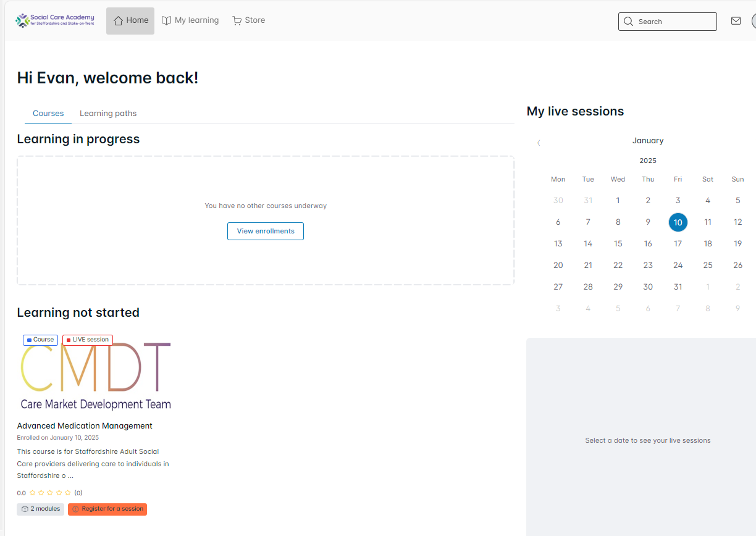Click the Enrolled on January 10, 2025 text
756x536 pixels.
click(57, 438)
